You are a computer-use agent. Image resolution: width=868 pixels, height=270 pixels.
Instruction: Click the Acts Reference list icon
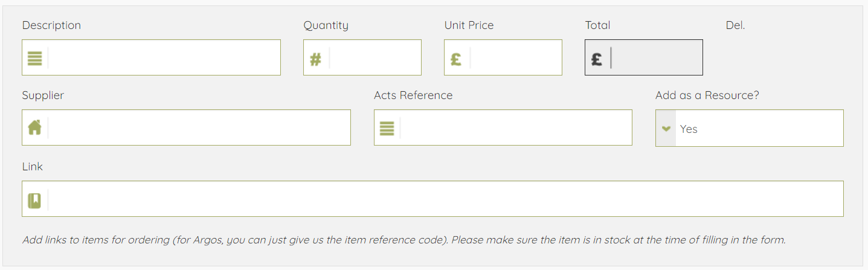point(387,128)
